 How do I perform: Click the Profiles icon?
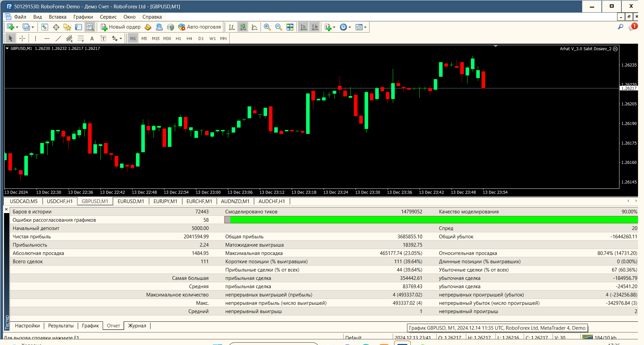coord(26,27)
